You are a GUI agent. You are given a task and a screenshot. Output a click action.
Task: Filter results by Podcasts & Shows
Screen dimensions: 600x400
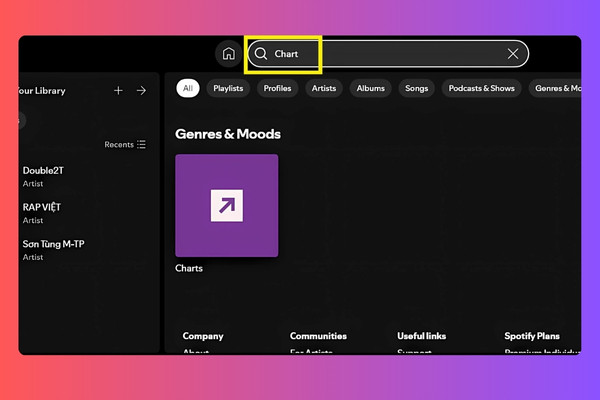481,88
